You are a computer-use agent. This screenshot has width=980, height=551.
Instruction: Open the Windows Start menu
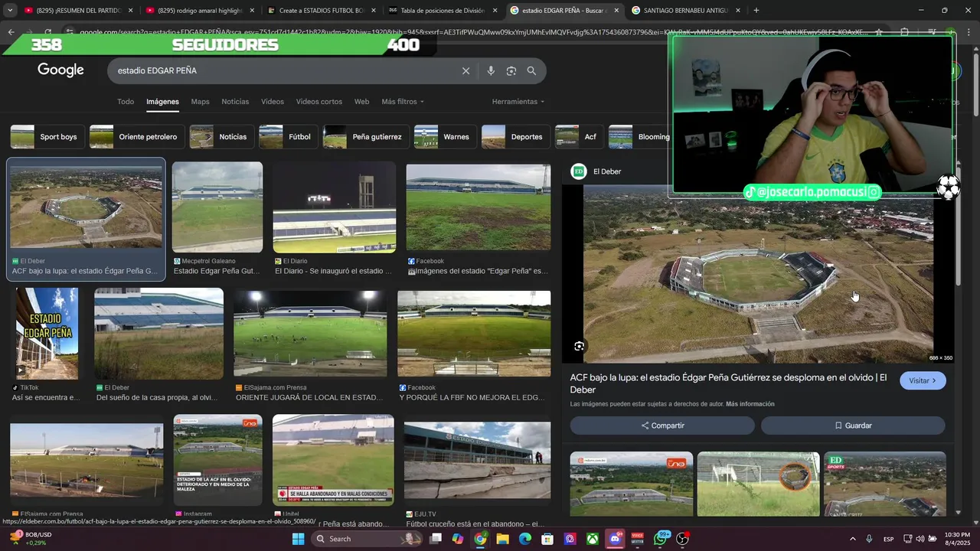coord(299,539)
